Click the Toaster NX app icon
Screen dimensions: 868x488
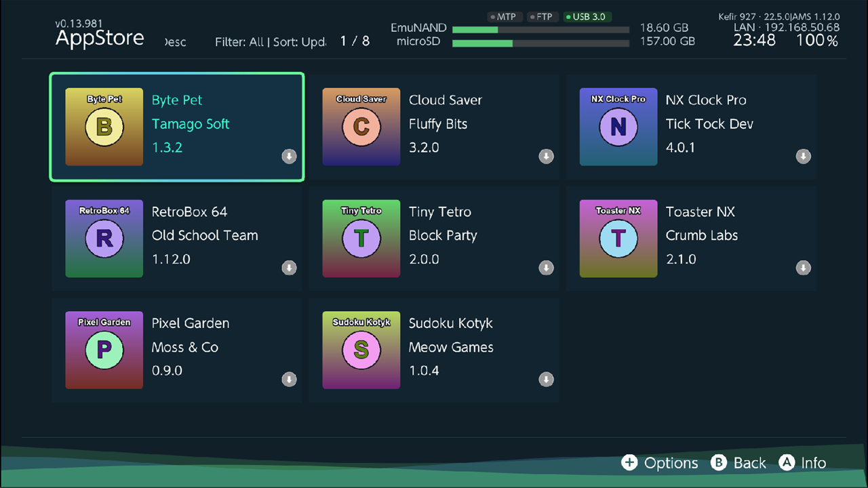[618, 239]
